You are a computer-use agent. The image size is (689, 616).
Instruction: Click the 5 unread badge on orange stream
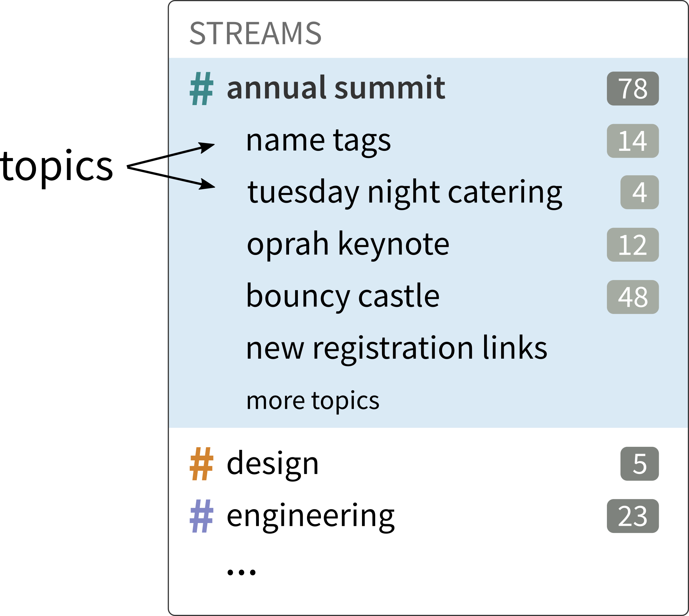[x=639, y=463]
